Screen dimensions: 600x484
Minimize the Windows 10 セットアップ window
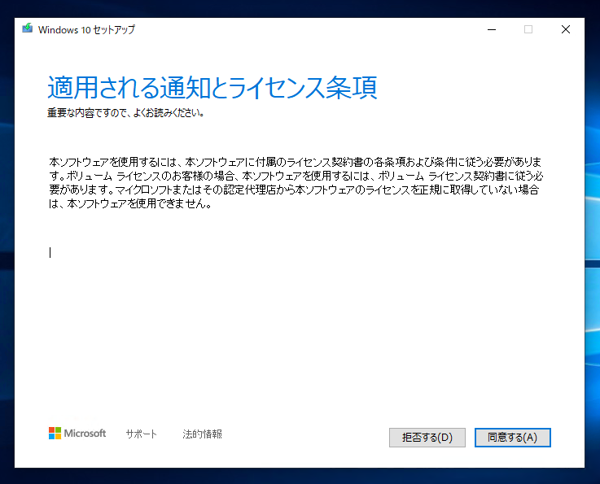pos(492,29)
